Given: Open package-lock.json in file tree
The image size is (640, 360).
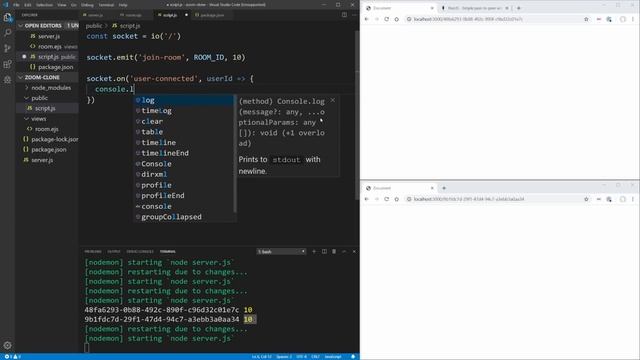Looking at the screenshot, I should click(x=47, y=139).
